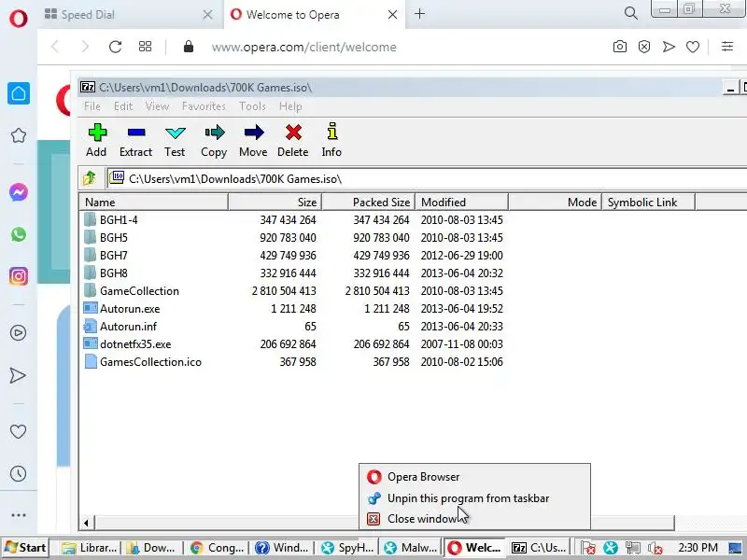This screenshot has width=747, height=560.
Task: Choose the Move toolbar icon
Action: pyautogui.click(x=253, y=140)
